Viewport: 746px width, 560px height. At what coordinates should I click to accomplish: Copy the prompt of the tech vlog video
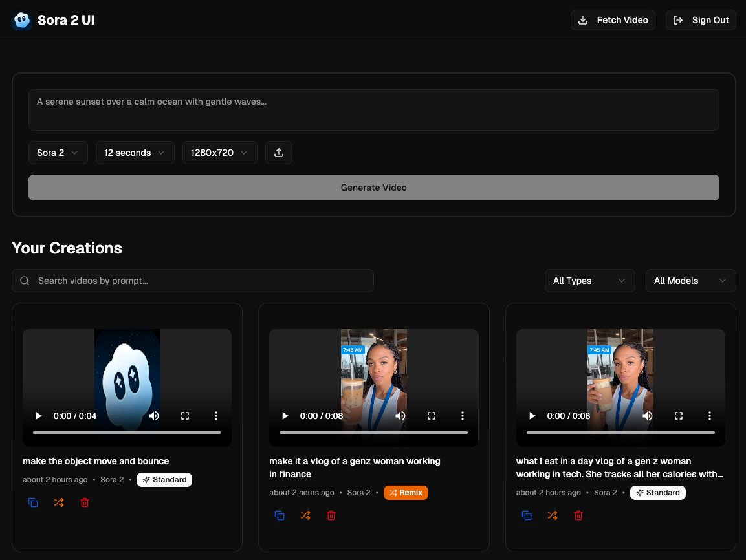527,515
